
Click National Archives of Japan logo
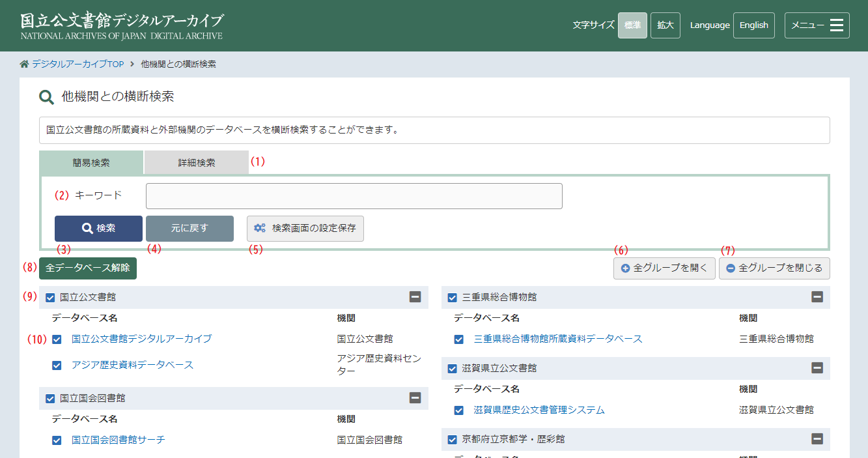(122, 26)
